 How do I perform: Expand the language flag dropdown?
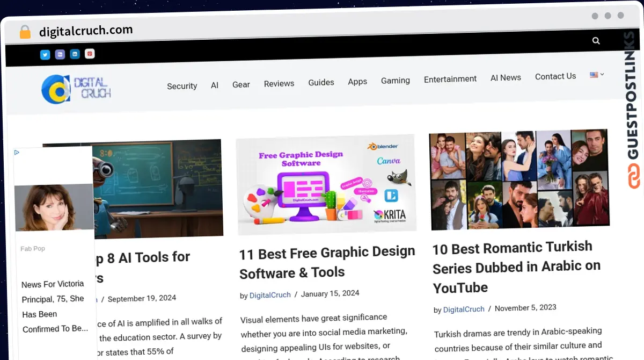click(597, 75)
